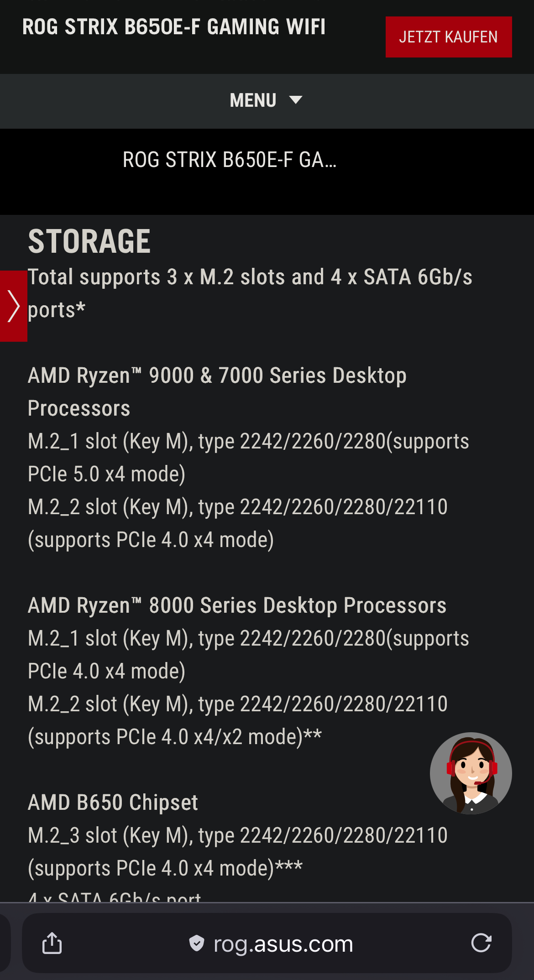Click the dropdown triangle next to MENU
The width and height of the screenshot is (534, 980).
coord(296,100)
